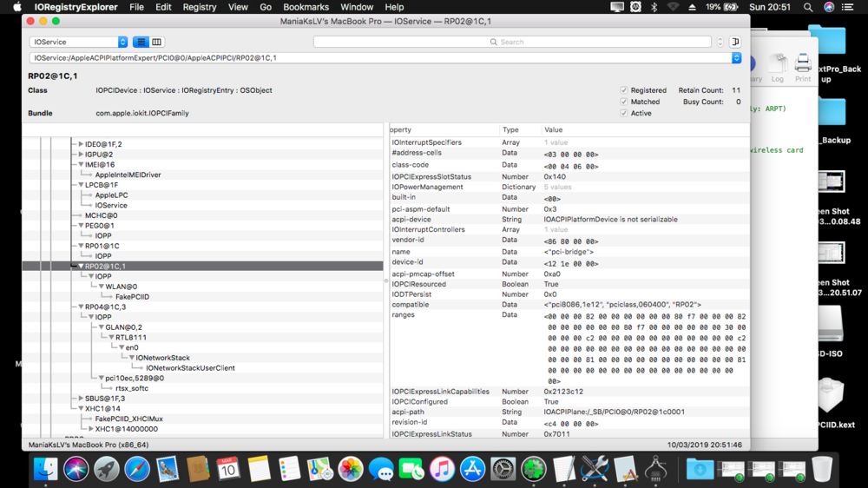The height and width of the screenshot is (488, 868).
Task: Open the Downloads folder in the Dock
Action: (x=700, y=469)
